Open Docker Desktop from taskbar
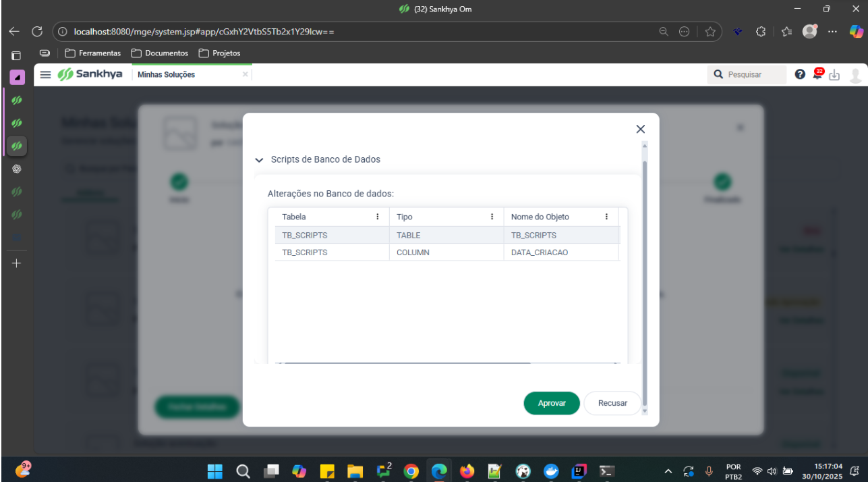 tap(551, 471)
